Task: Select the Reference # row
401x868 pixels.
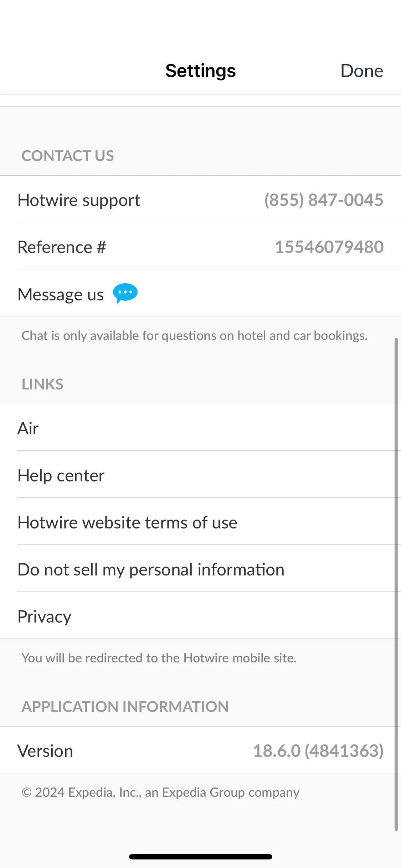Action: [x=200, y=246]
